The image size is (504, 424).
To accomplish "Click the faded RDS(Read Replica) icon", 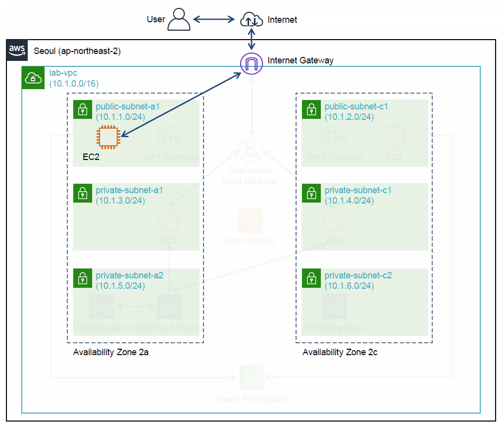I will click(x=169, y=306).
